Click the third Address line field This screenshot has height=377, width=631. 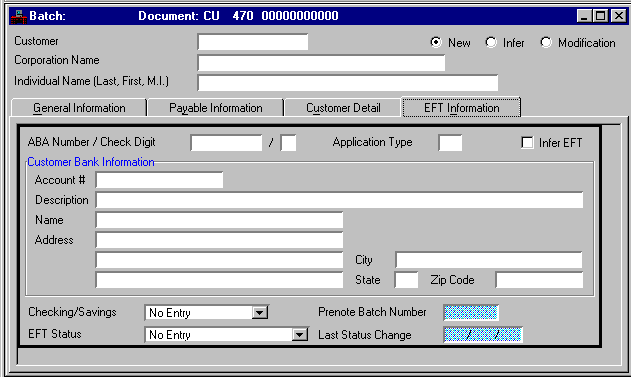click(x=219, y=280)
